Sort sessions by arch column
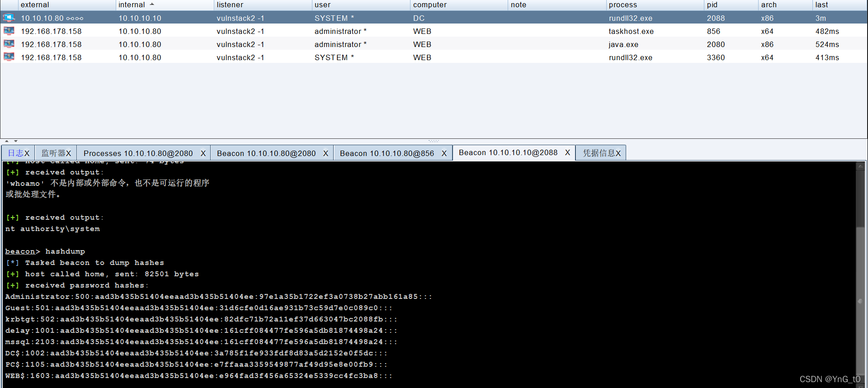 click(785, 5)
